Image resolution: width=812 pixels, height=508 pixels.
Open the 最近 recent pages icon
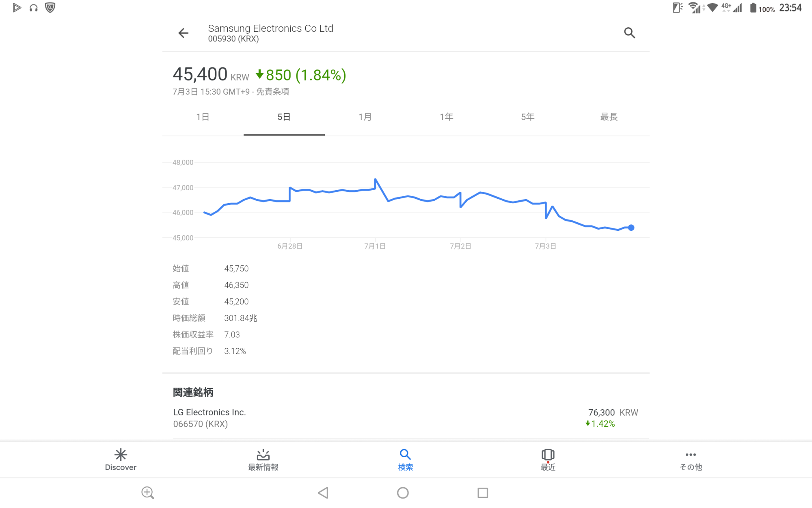coord(548,454)
